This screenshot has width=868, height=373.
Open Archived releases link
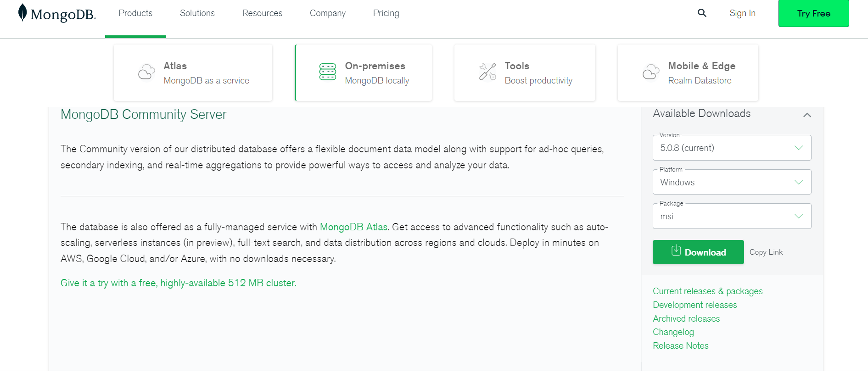pos(686,318)
